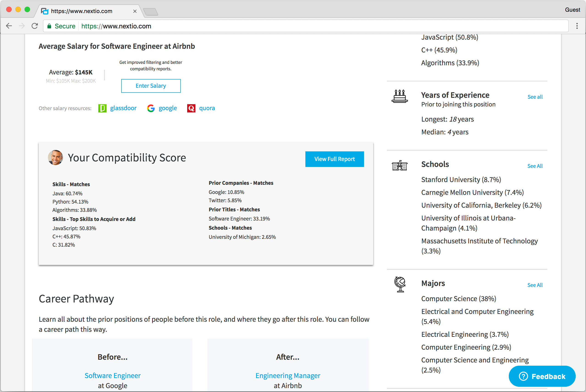Open Chrome three-dot menu
This screenshot has height=392, width=586.
(577, 26)
